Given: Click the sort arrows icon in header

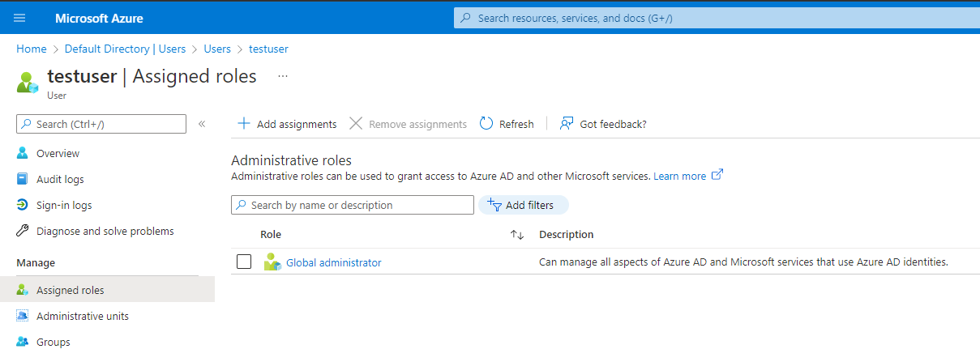Looking at the screenshot, I should 517,235.
